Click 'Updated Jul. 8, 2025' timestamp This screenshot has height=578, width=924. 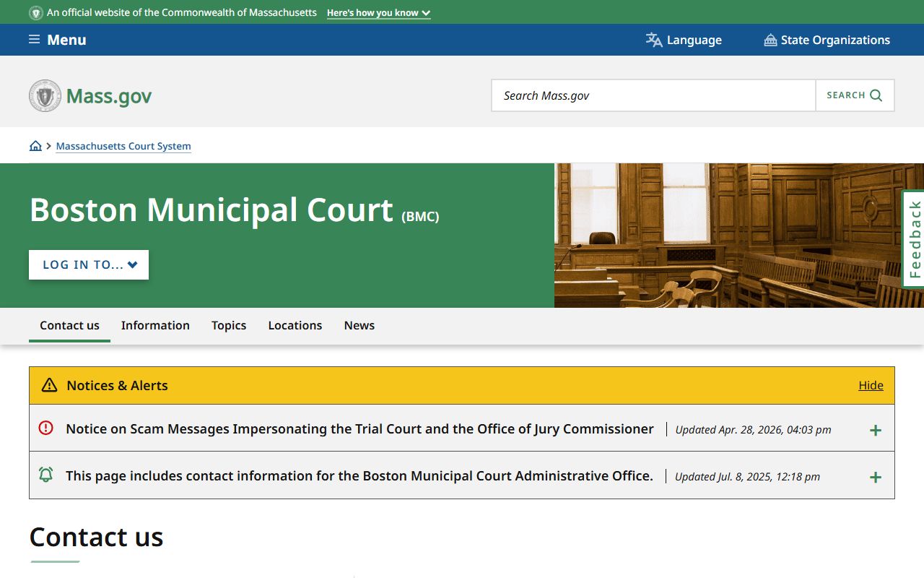pos(747,477)
